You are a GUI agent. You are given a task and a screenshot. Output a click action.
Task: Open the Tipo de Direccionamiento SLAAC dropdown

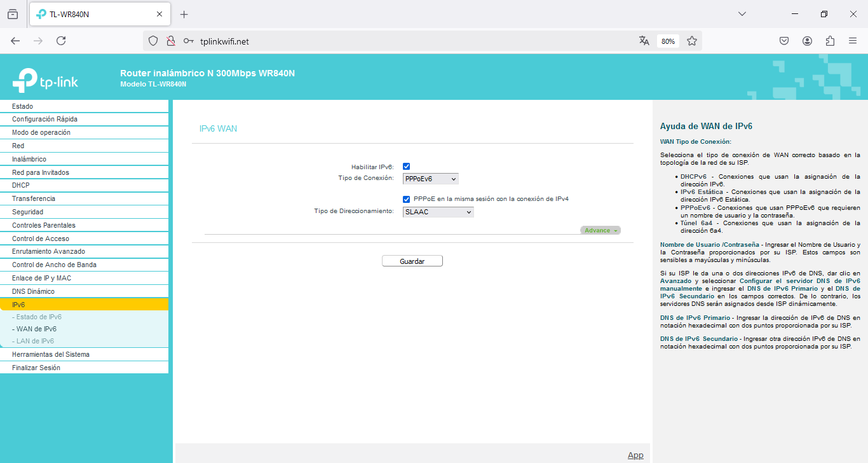pos(438,212)
